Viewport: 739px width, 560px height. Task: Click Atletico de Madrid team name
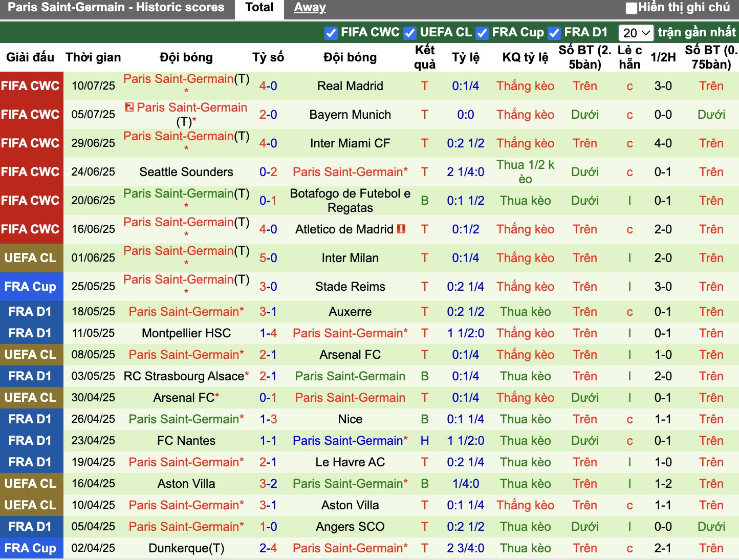[x=344, y=229]
